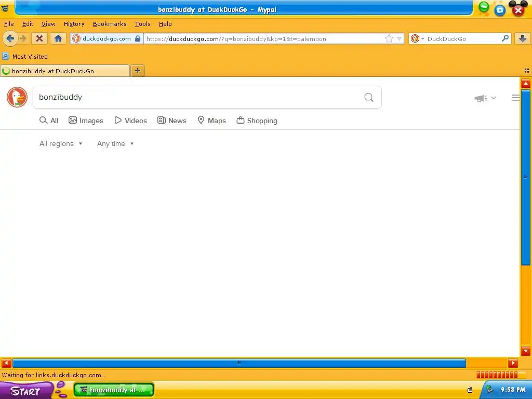Click the Mypal window icon in titlebar
Screen dimensions: 532x399
tap(5, 8)
